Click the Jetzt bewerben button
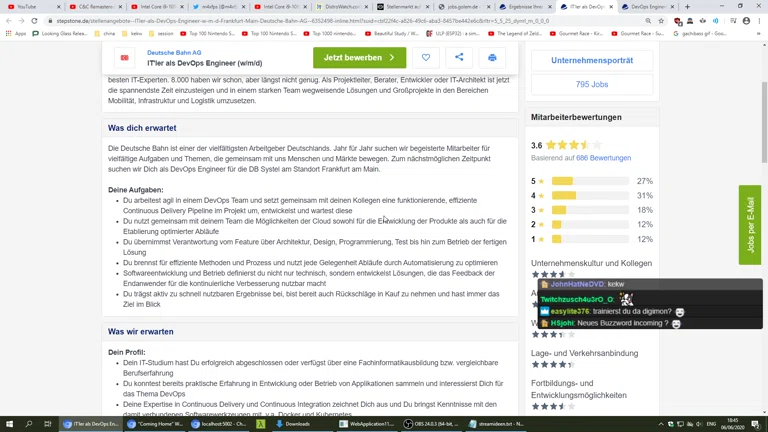Screen dimensions: 768x432 tap(359, 58)
